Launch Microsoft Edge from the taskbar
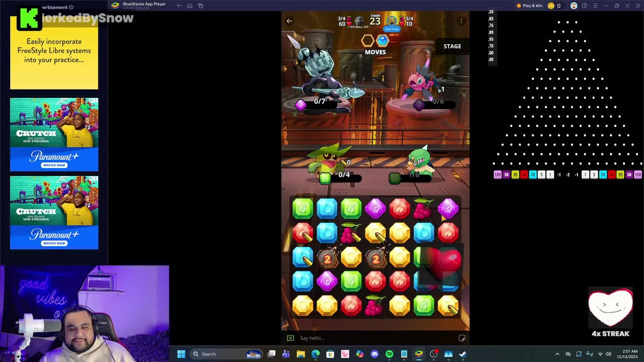Viewport: 644px width, 362px height. pos(315,354)
